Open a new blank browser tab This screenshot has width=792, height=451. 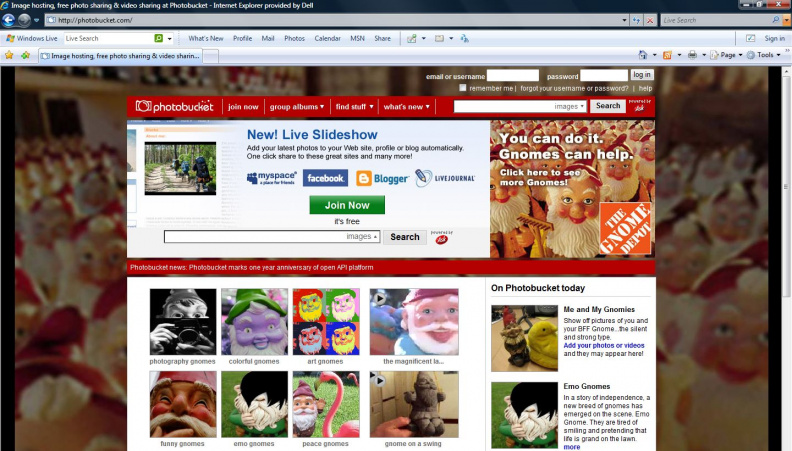click(x=211, y=56)
